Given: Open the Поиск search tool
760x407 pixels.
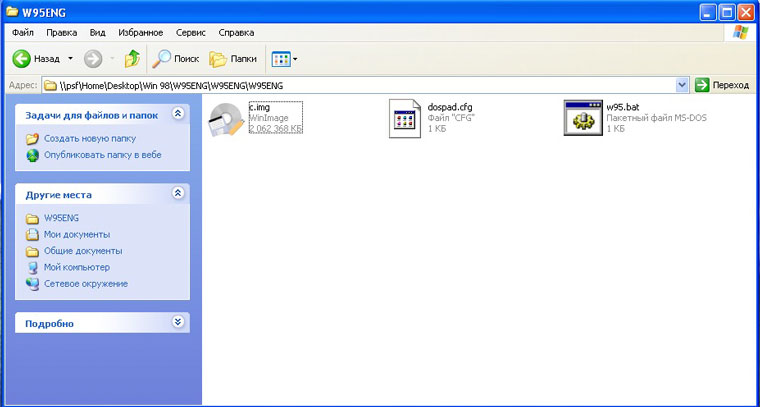Looking at the screenshot, I should [175, 59].
